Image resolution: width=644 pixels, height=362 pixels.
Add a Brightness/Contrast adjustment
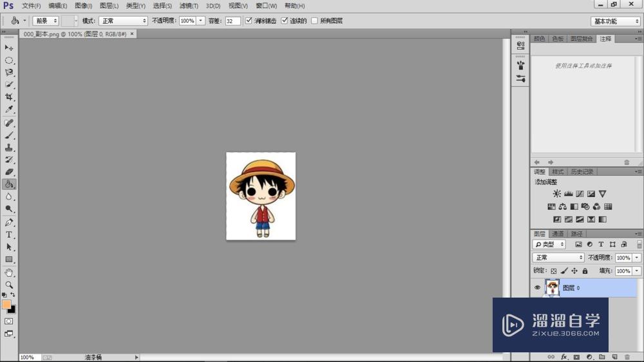pyautogui.click(x=557, y=193)
